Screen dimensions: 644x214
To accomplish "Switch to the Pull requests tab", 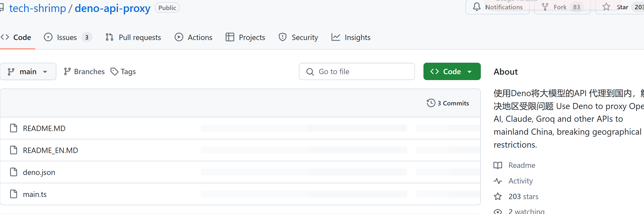I will pos(140,38).
